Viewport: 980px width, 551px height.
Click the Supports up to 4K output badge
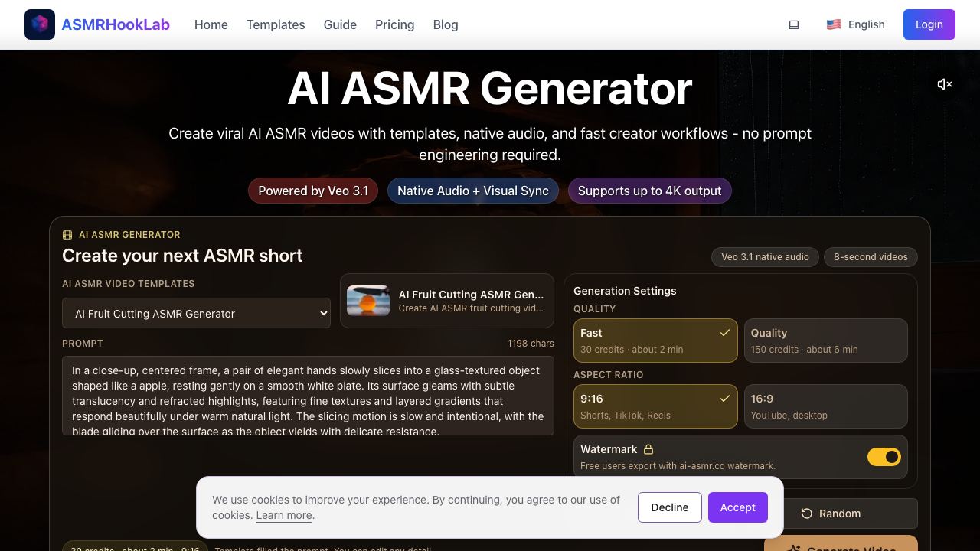[x=650, y=191]
